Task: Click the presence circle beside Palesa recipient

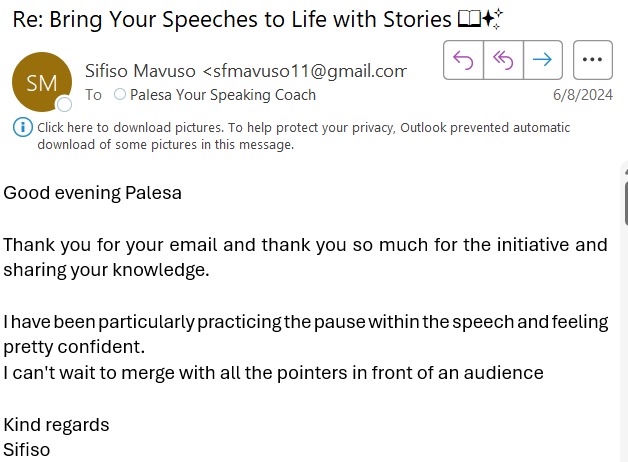Action: [x=120, y=94]
